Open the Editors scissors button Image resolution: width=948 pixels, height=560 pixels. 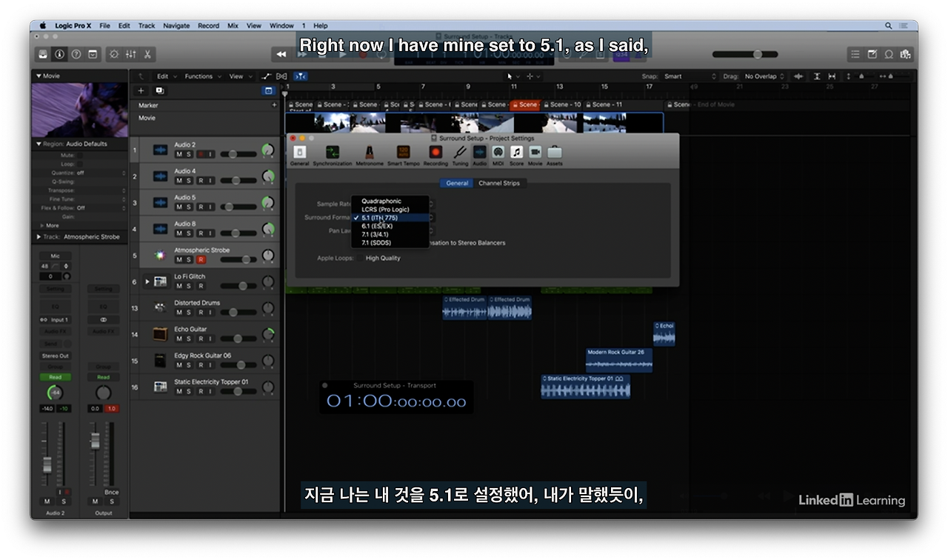point(147,54)
